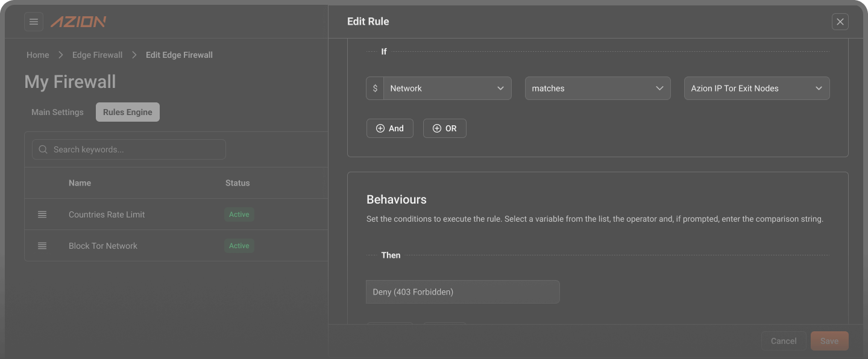Open the matches operator dropdown
Viewport: 868px width, 359px height.
598,88
